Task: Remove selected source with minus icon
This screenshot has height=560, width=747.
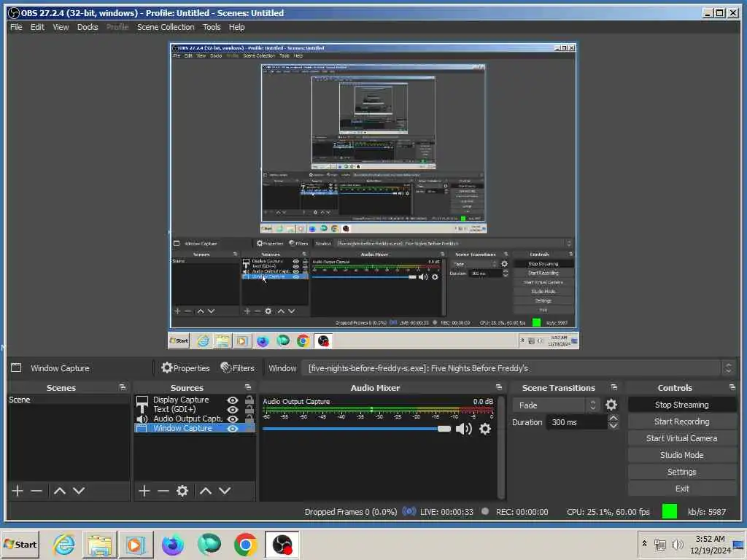Action: click(x=163, y=491)
